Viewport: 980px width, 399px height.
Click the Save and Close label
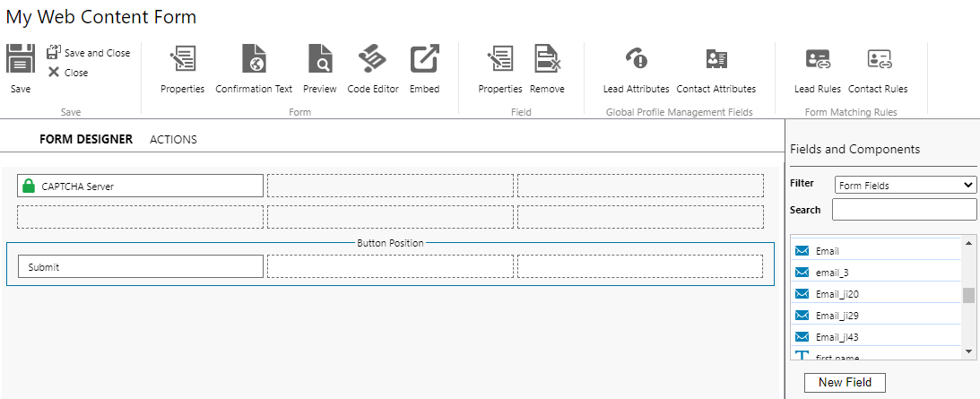(98, 53)
